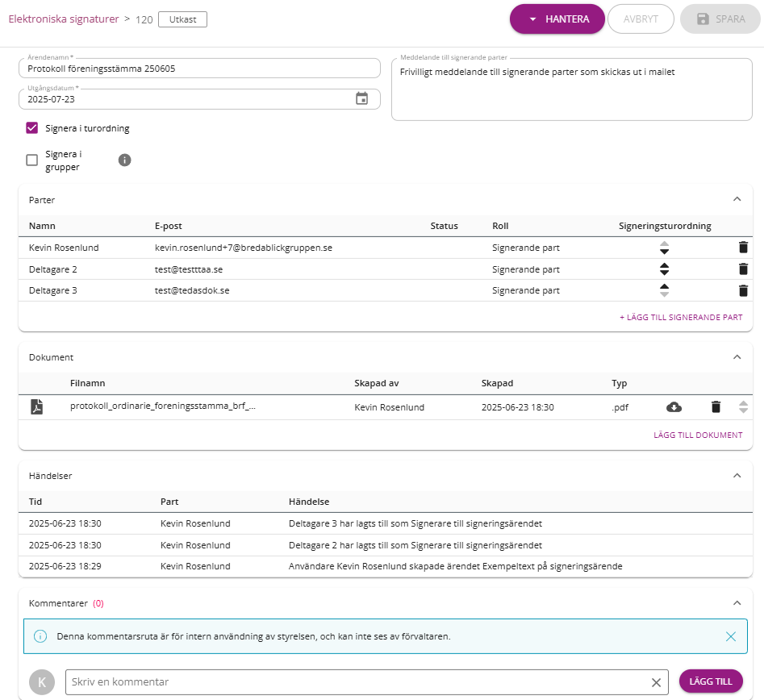Submit comment with Lägg till button
The image size is (764, 700).
[711, 681]
